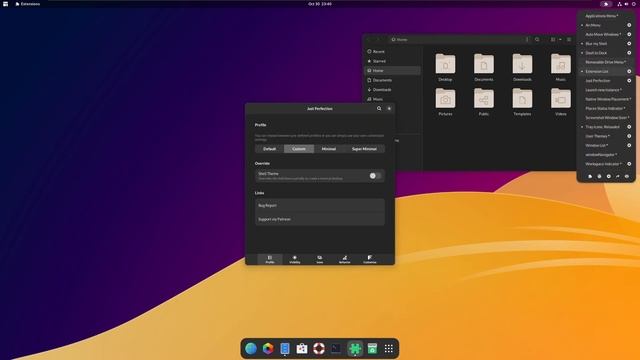Viewport: 640px width, 360px height.
Task: Show all applications grid in dock
Action: point(389,349)
